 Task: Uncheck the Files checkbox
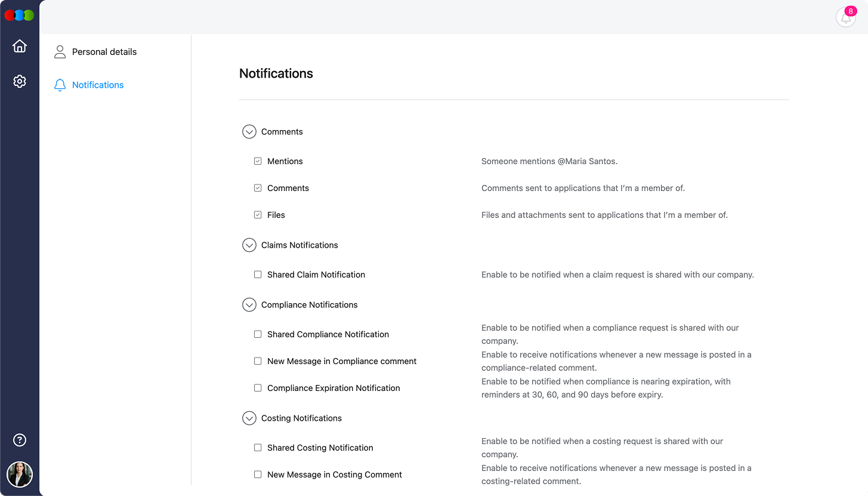[x=258, y=214]
